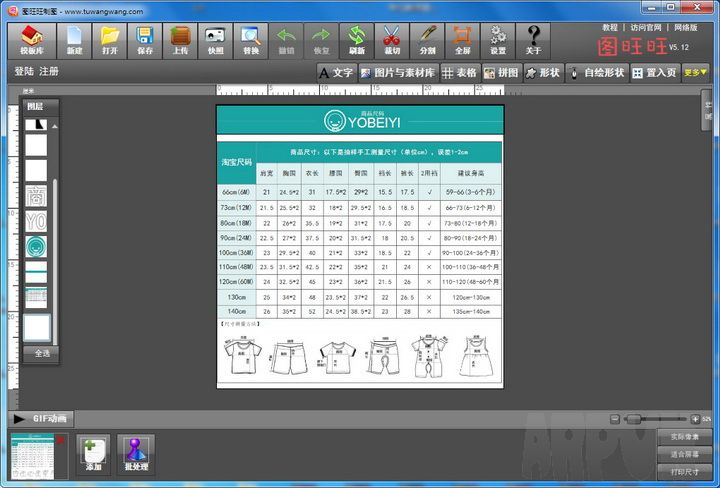The image size is (720, 488).
Task: Click the 全屏 fullscreen icon
Action: pyautogui.click(x=462, y=40)
